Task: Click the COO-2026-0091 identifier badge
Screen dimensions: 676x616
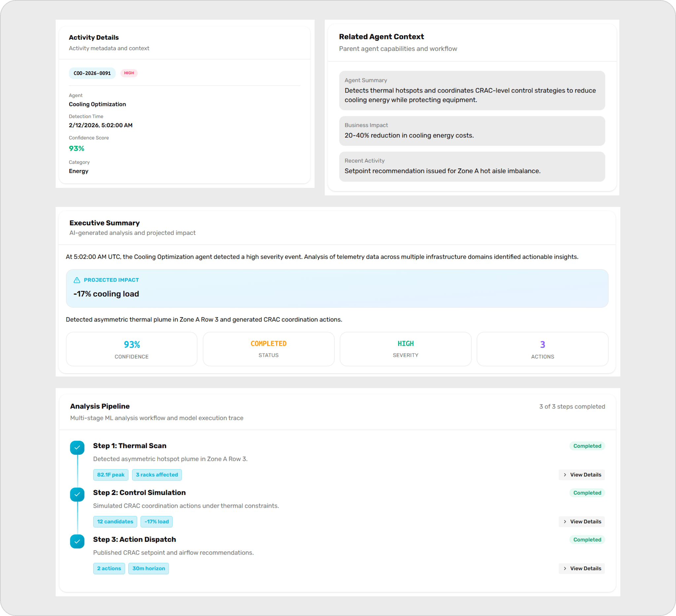Action: 92,73
